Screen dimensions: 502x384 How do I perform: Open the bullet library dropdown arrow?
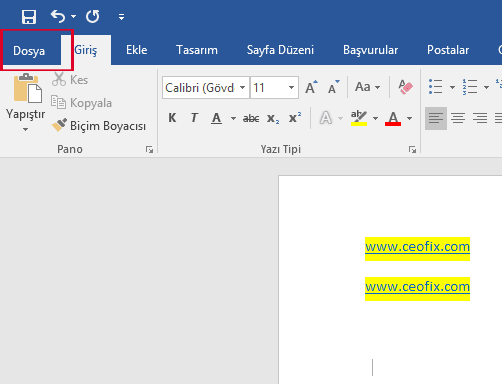(452, 87)
